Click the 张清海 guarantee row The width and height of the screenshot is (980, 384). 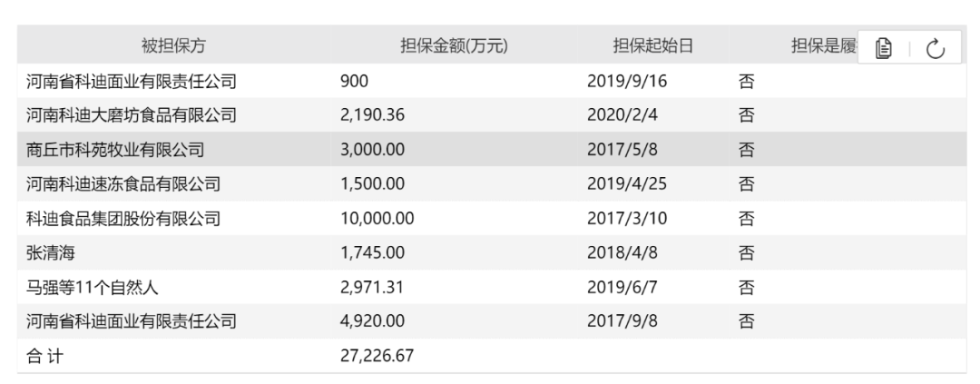[x=492, y=252]
